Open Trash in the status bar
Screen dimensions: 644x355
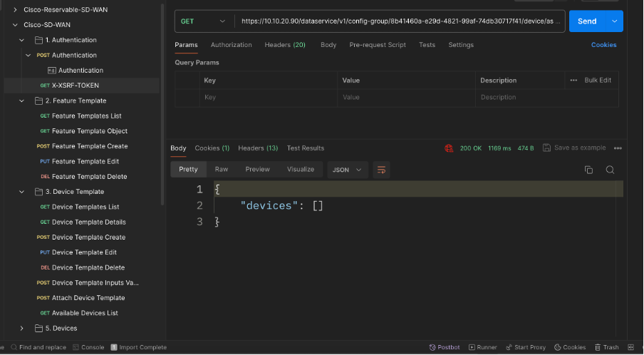[x=606, y=347]
